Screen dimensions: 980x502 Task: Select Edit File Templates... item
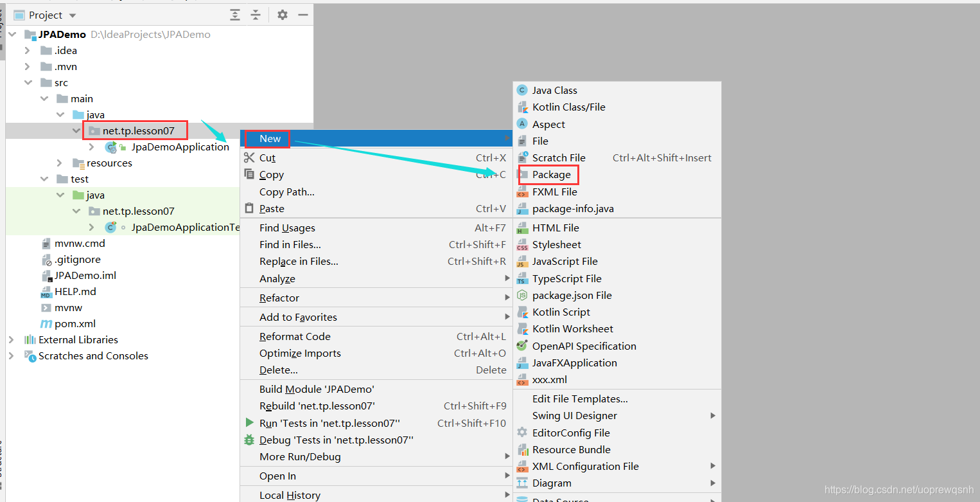pyautogui.click(x=617, y=399)
